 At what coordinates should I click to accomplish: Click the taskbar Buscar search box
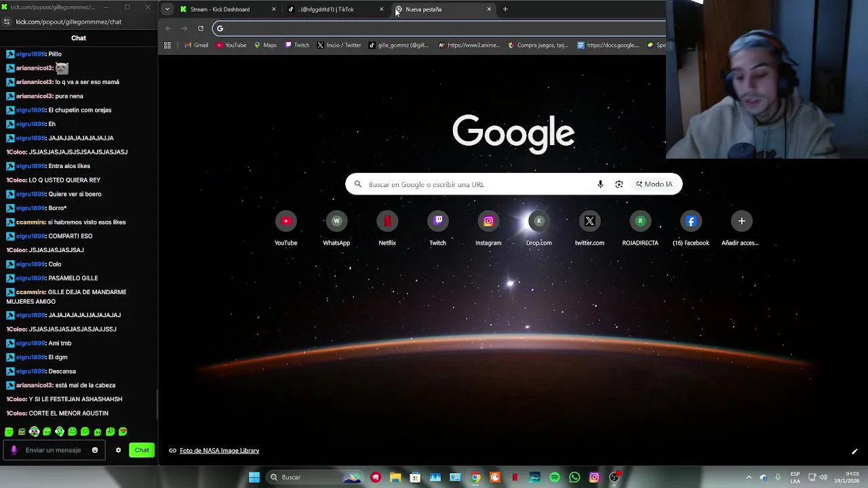[315, 477]
